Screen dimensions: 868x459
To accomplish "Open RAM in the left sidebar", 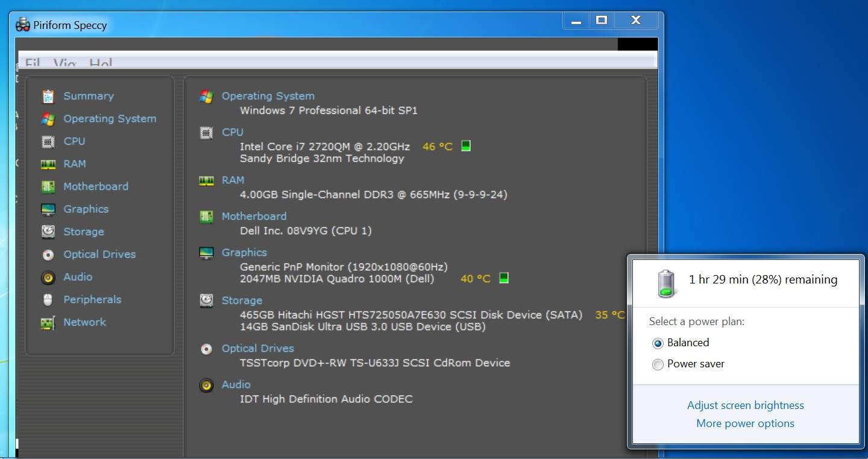I will pos(75,163).
